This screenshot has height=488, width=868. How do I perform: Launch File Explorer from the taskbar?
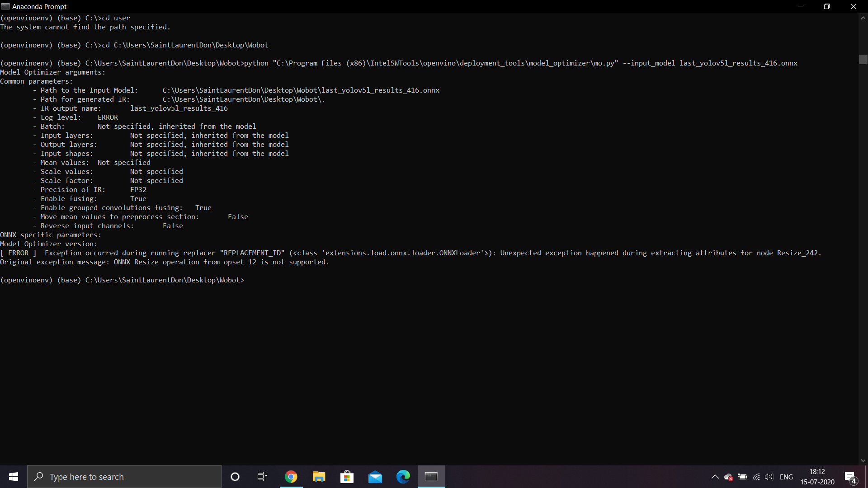click(x=319, y=477)
